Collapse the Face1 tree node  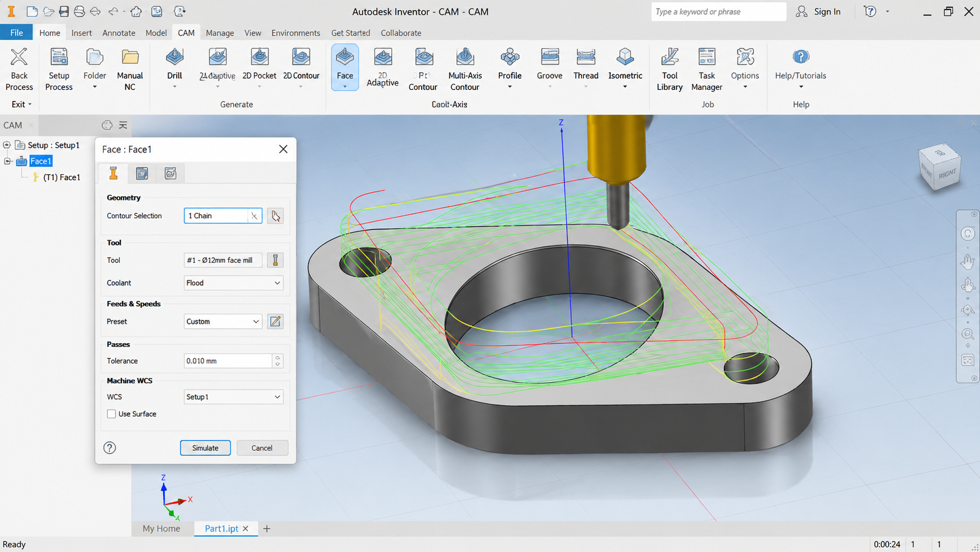coord(7,161)
